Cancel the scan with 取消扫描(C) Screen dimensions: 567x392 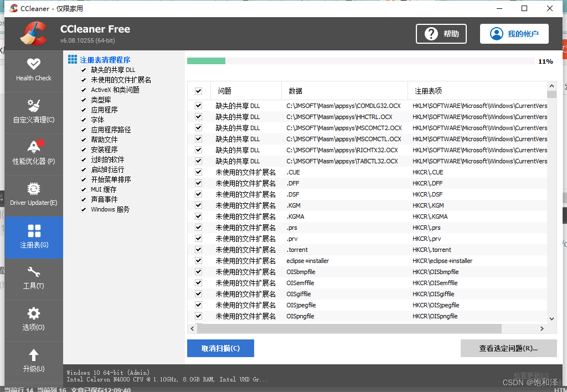(x=220, y=348)
